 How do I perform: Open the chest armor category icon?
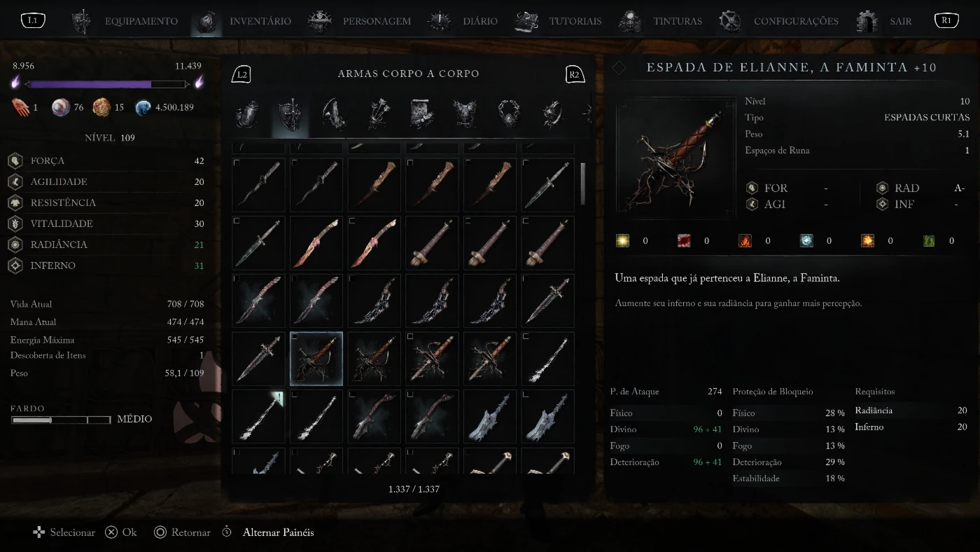click(465, 113)
